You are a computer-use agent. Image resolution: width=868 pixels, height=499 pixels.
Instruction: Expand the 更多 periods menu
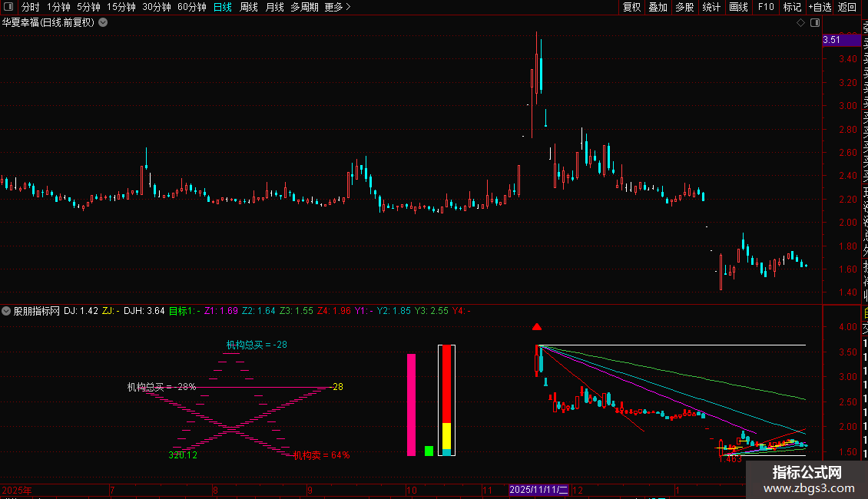pos(337,7)
